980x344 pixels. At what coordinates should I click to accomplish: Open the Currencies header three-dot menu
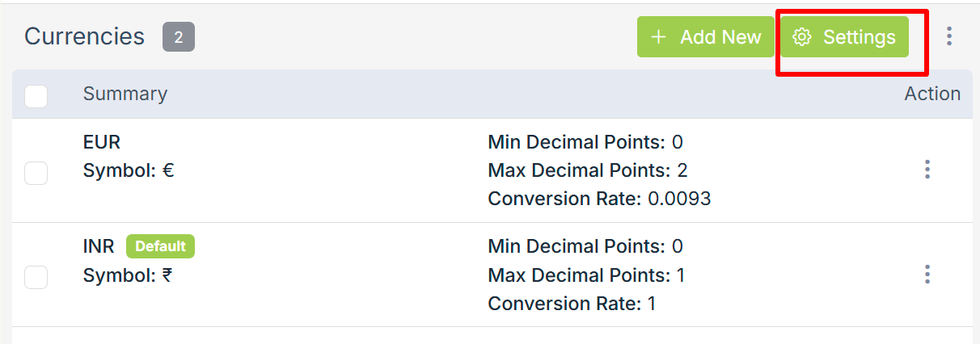[949, 36]
